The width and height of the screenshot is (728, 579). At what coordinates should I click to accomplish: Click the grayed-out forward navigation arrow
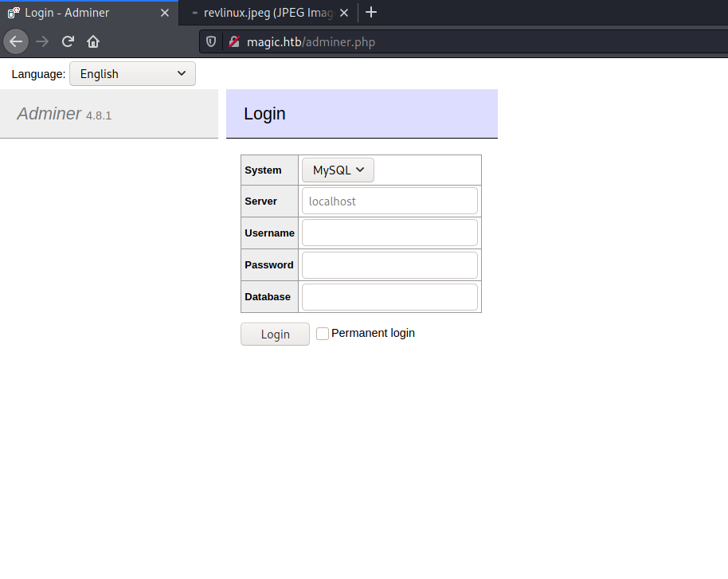click(41, 41)
